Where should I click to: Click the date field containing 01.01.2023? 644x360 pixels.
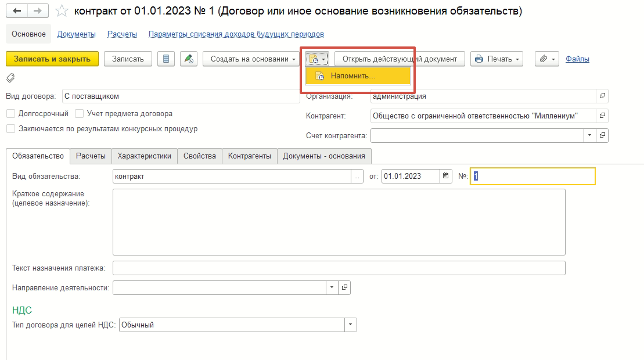coord(411,176)
